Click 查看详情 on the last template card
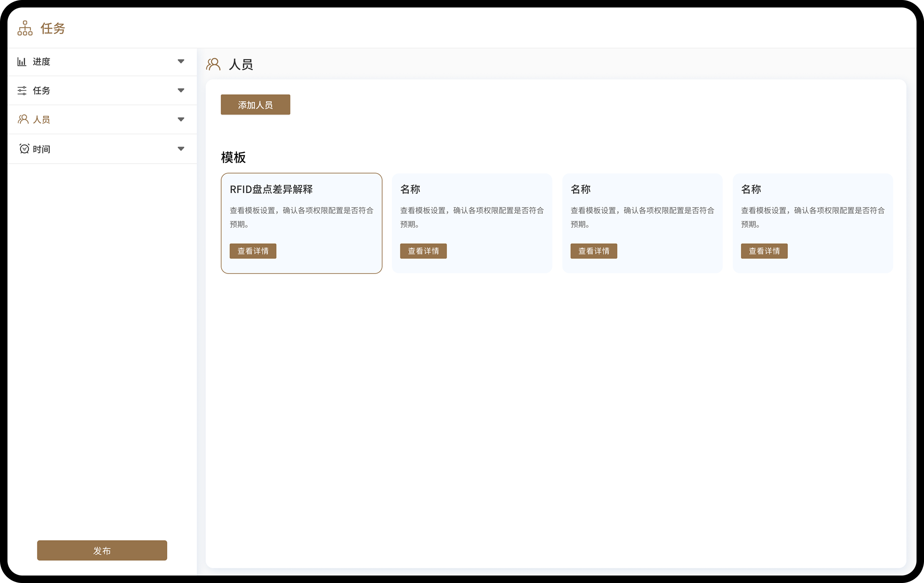This screenshot has width=924, height=583. click(x=764, y=251)
